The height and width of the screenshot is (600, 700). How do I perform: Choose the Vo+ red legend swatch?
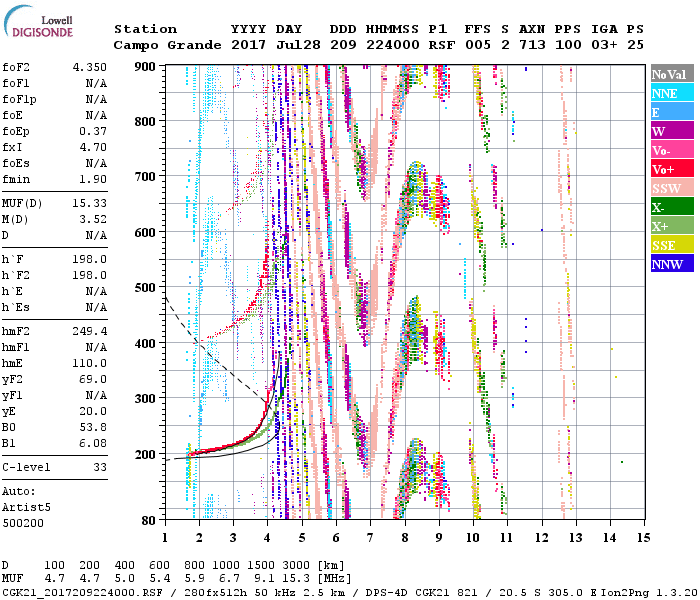coord(670,169)
